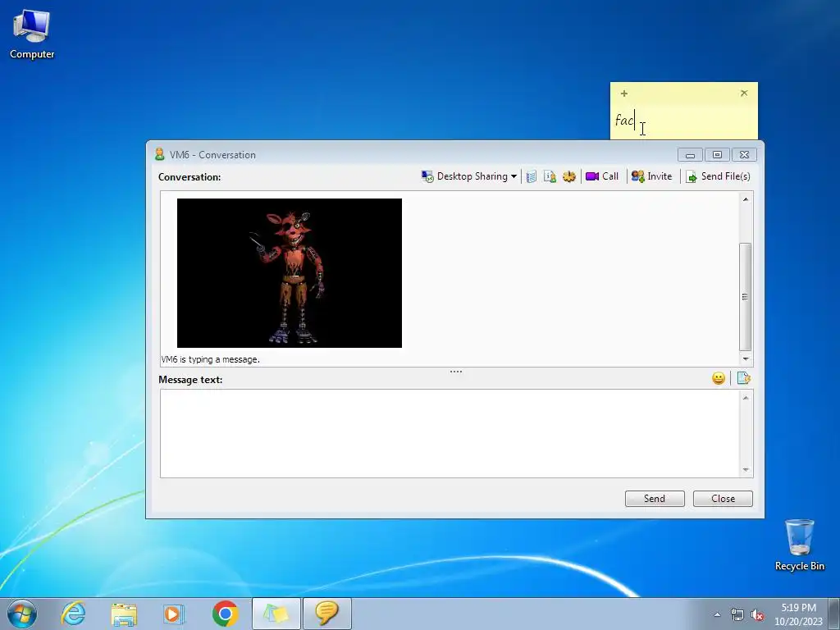This screenshot has width=840, height=630.
Task: Click Send File(s) in toolbar
Action: pyautogui.click(x=718, y=176)
